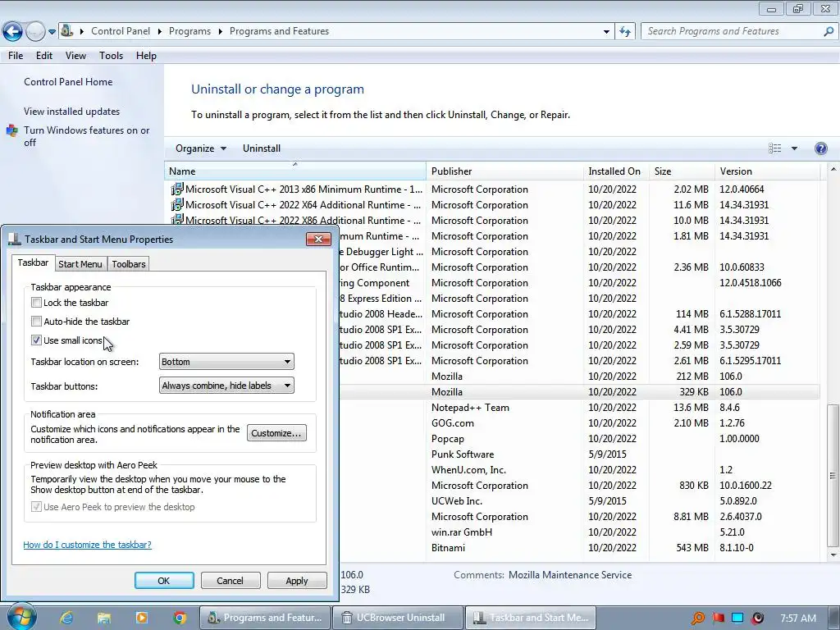Open help with the question mark icon
Viewport: 840px width, 630px height.
click(x=820, y=148)
